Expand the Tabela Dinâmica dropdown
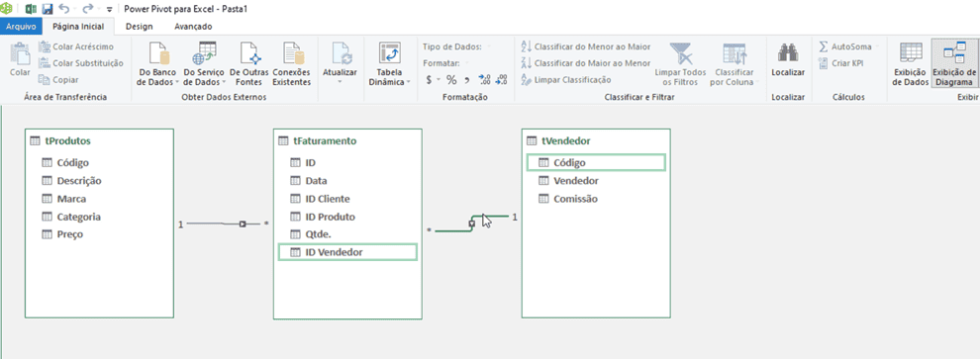The width and height of the screenshot is (980, 359). tap(409, 82)
